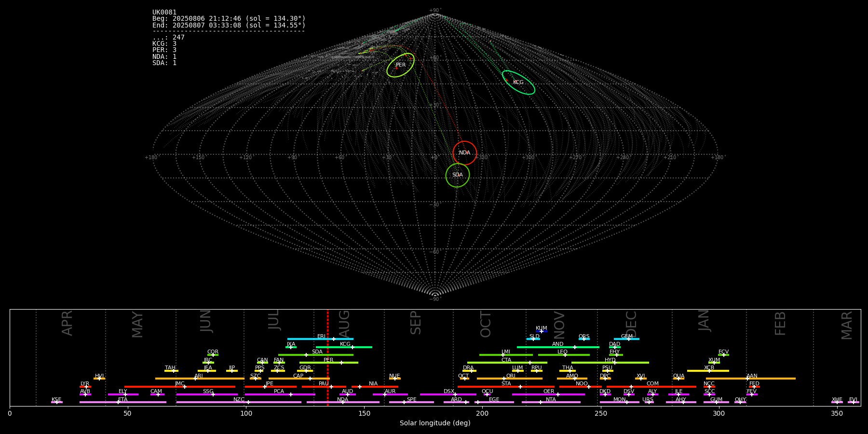Click the 150 tick on solar longitude axis

click(364, 414)
